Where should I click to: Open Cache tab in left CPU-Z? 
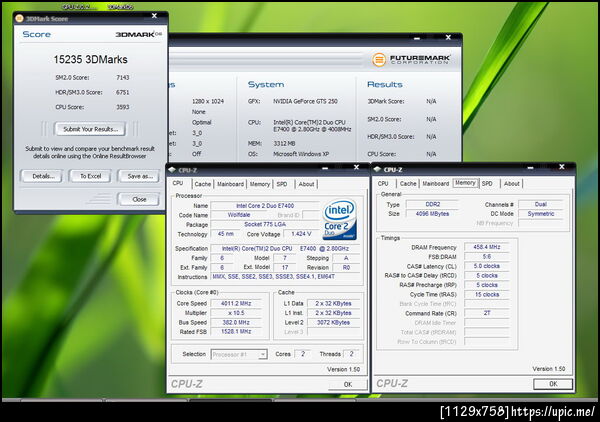coord(202,184)
